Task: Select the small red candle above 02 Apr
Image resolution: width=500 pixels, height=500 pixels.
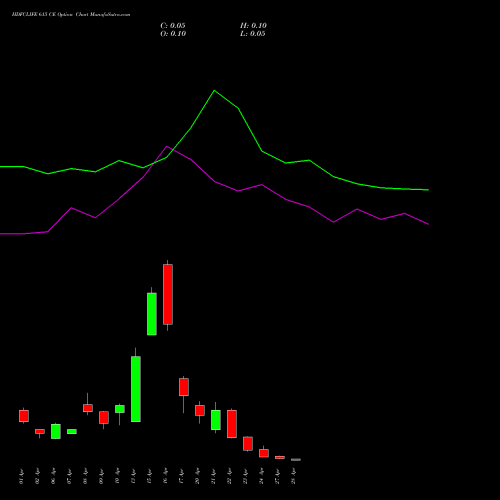Action: [x=40, y=431]
